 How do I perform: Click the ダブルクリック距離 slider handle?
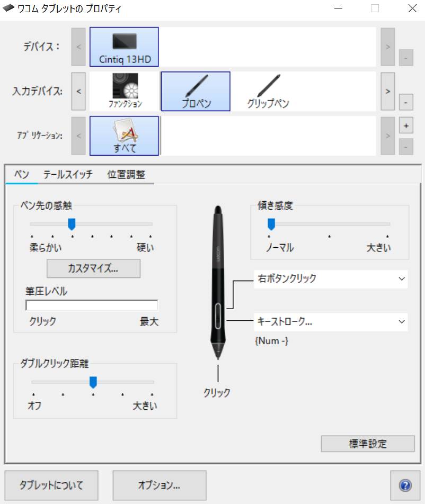click(93, 382)
